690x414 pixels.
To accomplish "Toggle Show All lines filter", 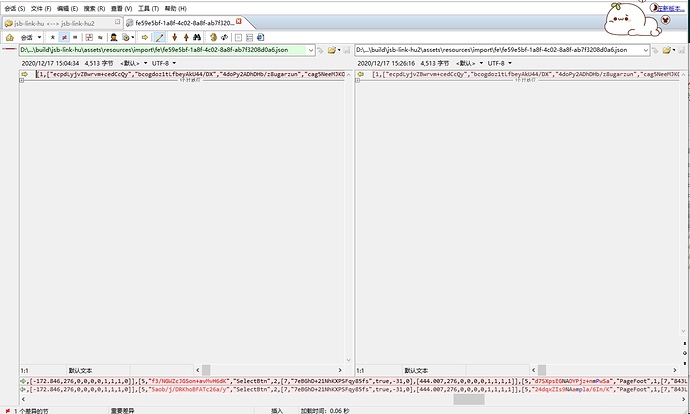I will point(52,37).
